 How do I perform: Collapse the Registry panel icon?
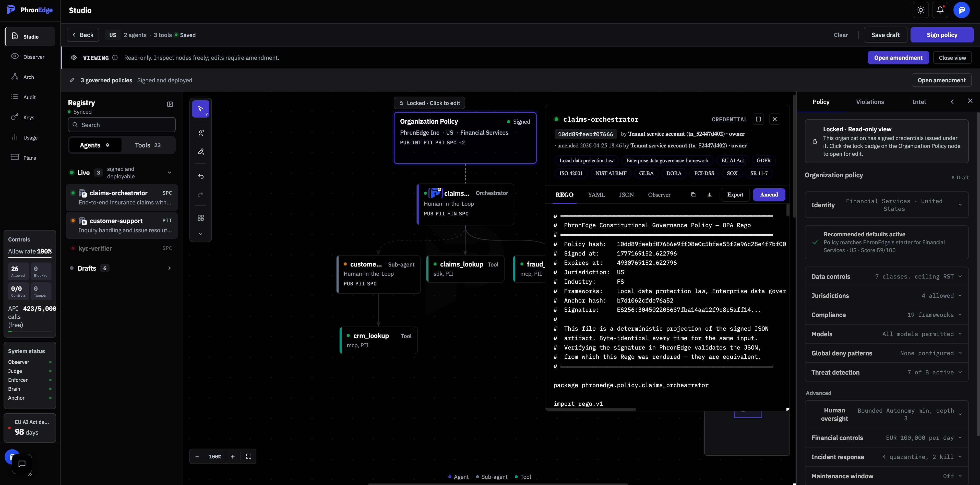point(170,104)
